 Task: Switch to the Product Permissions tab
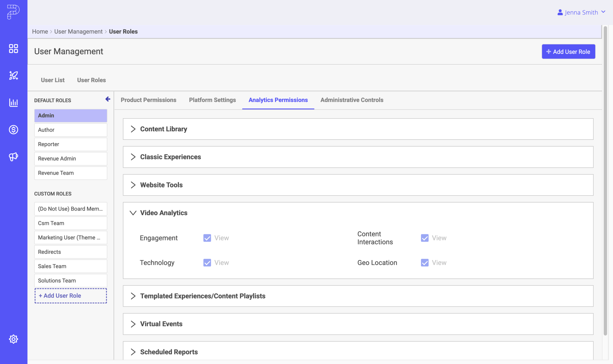[x=148, y=100]
